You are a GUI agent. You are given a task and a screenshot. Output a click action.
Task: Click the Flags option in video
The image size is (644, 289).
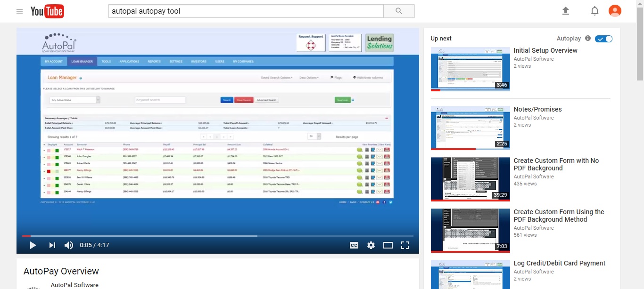tap(336, 78)
